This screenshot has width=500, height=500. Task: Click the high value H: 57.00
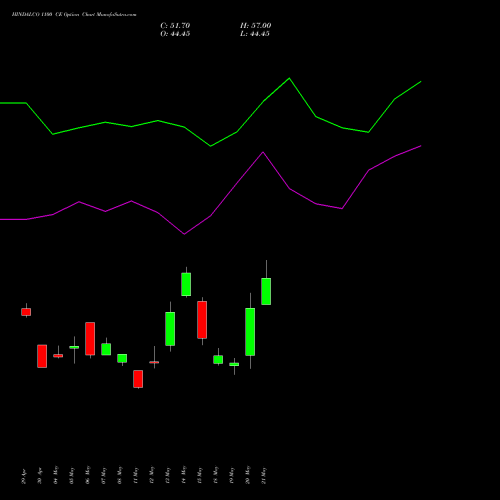255,26
